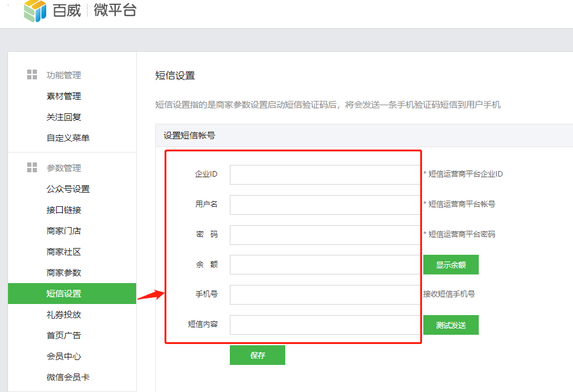The height and width of the screenshot is (392, 573).
Task: Focus the 企业ID input field
Action: tap(325, 175)
